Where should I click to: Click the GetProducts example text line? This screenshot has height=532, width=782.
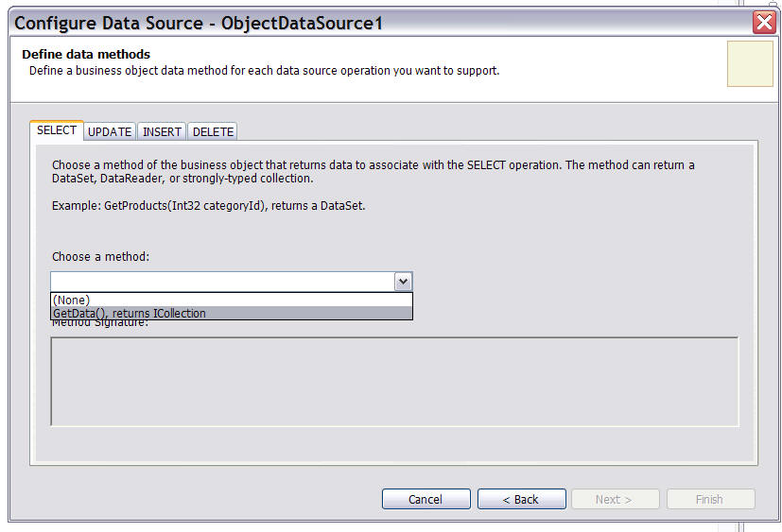(x=208, y=206)
